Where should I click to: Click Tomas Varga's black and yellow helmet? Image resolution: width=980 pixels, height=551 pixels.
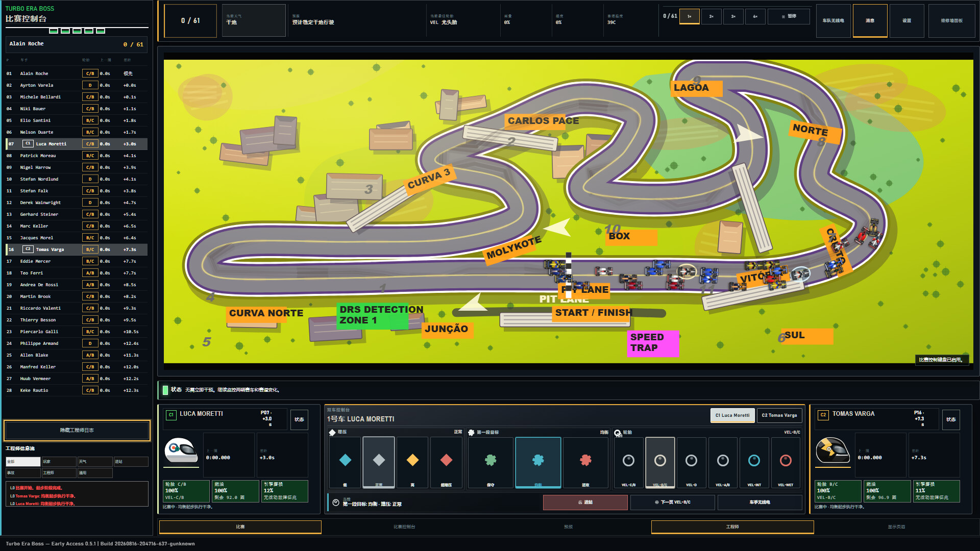click(832, 450)
